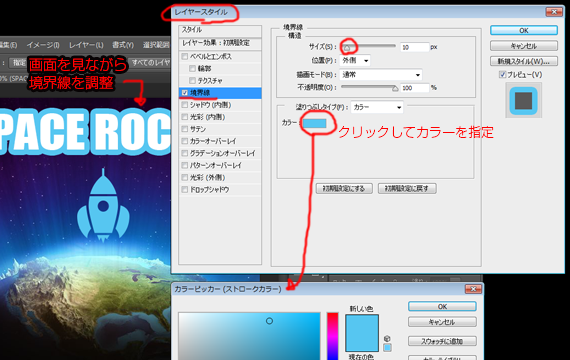Screen dimensions: 570x360
Task: Enable カラーオーバーレイ checkbox
Action: [x=185, y=141]
